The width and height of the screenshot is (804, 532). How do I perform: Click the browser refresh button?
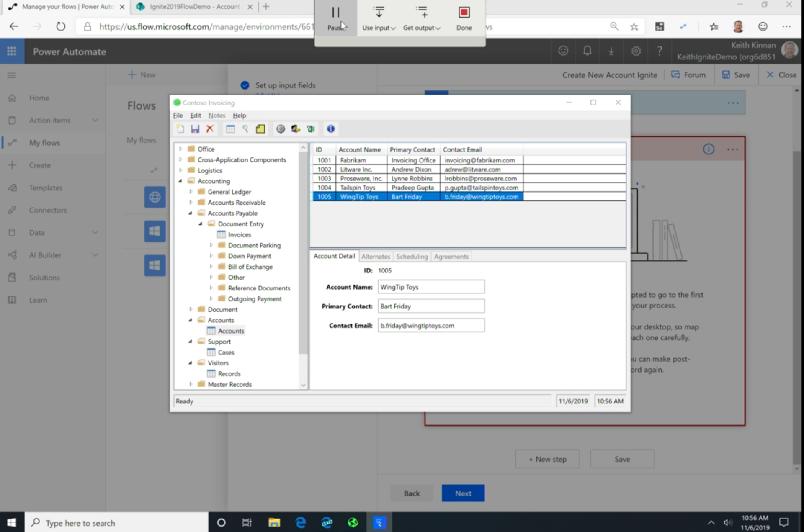[61, 26]
